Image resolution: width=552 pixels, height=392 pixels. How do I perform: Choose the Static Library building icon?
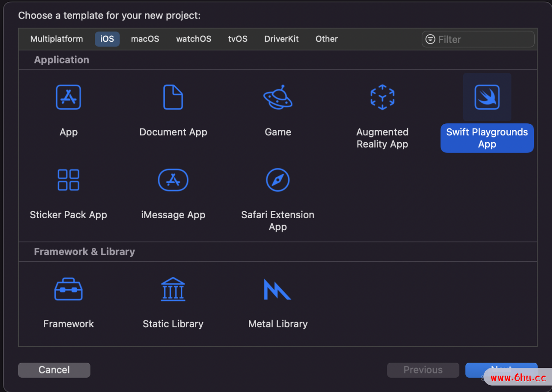click(x=173, y=289)
